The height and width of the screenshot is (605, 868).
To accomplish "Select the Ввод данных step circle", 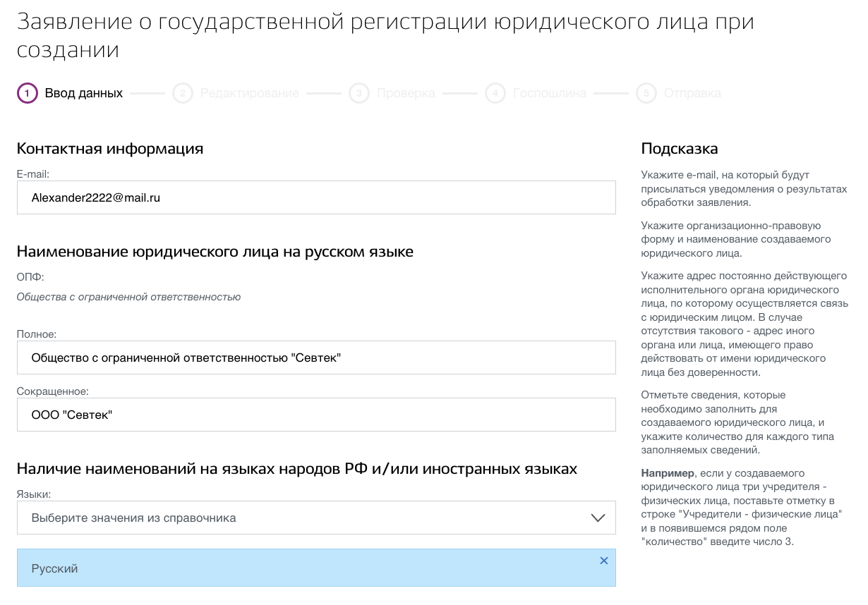I will coord(27,93).
